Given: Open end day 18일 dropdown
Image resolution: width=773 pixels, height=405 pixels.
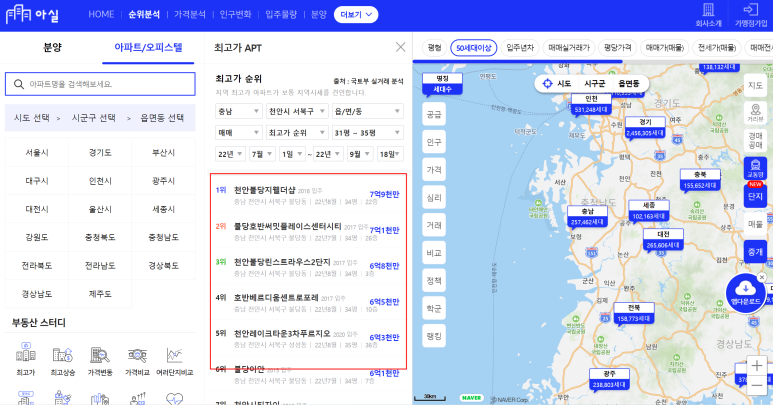Looking at the screenshot, I should point(390,154).
